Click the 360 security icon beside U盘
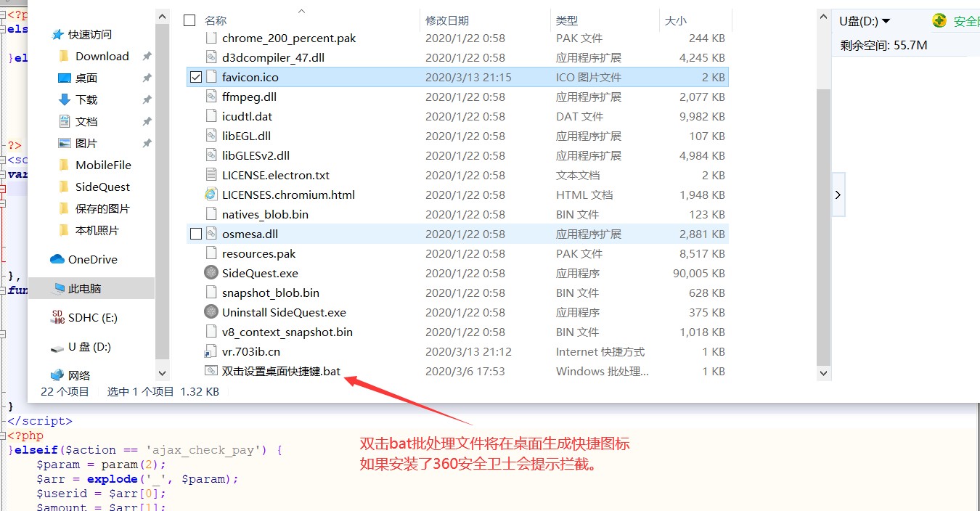 [x=939, y=21]
